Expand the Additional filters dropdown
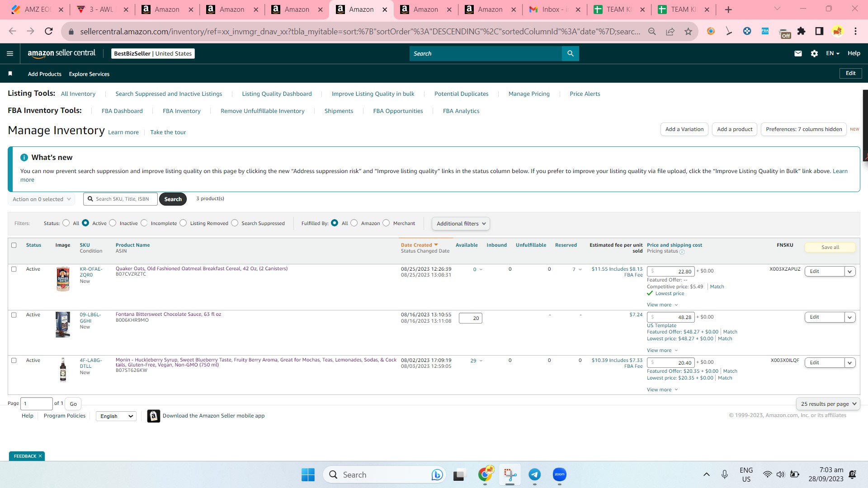The width and height of the screenshot is (868, 488). (x=461, y=224)
